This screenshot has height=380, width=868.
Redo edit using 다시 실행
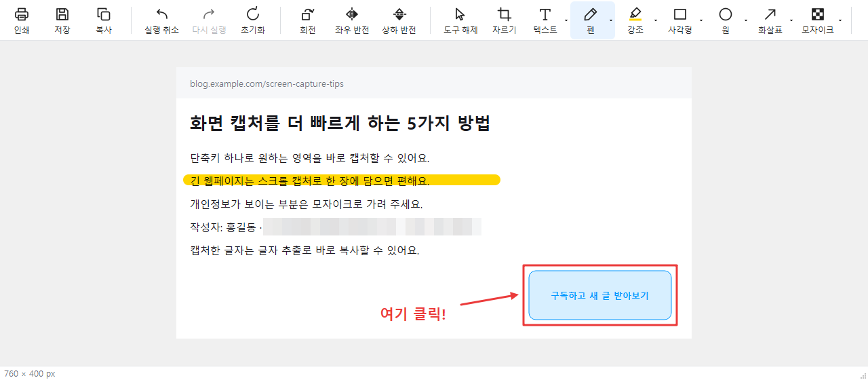pyautogui.click(x=209, y=20)
